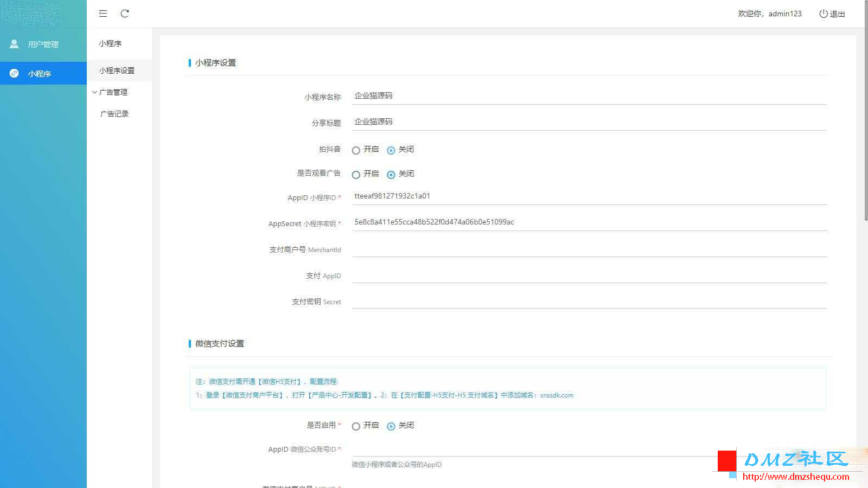Screen dimensions: 868x488
Task: Click the refresh page icon
Action: [125, 14]
